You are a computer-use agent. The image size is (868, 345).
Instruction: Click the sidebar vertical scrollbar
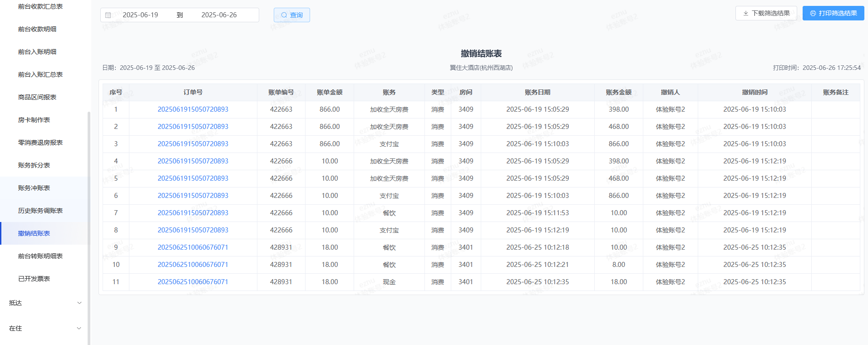coord(89,227)
